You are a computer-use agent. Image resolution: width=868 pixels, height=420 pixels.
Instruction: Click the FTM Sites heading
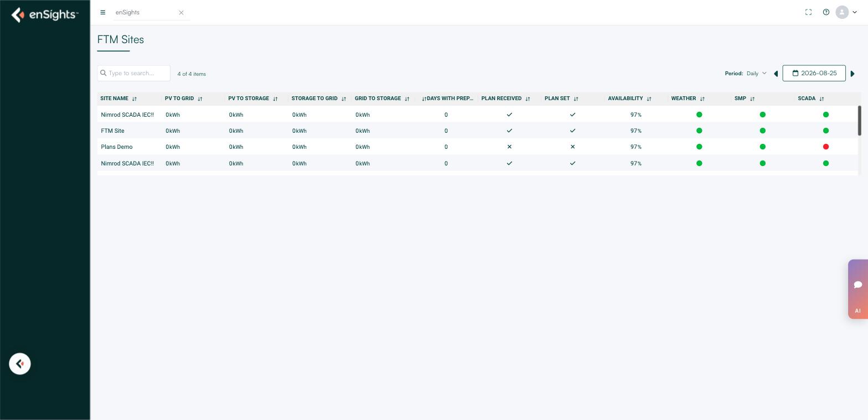pos(120,40)
